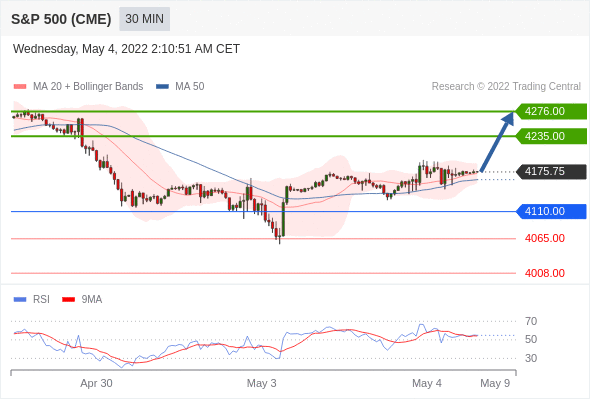The image size is (590, 400).
Task: Click the blue upward forecast arrow
Action: point(497,142)
